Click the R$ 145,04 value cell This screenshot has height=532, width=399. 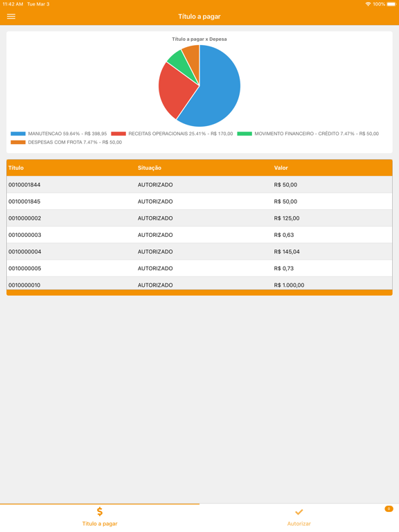(287, 251)
